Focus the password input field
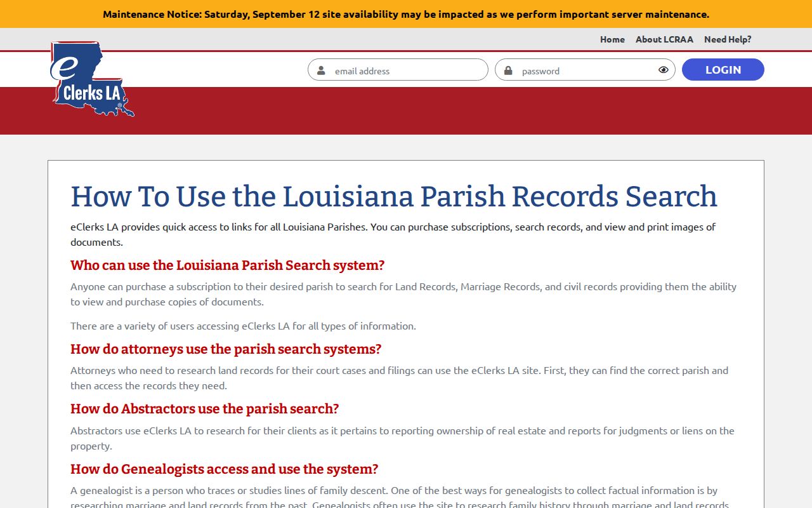This screenshot has height=508, width=812. click(x=585, y=70)
